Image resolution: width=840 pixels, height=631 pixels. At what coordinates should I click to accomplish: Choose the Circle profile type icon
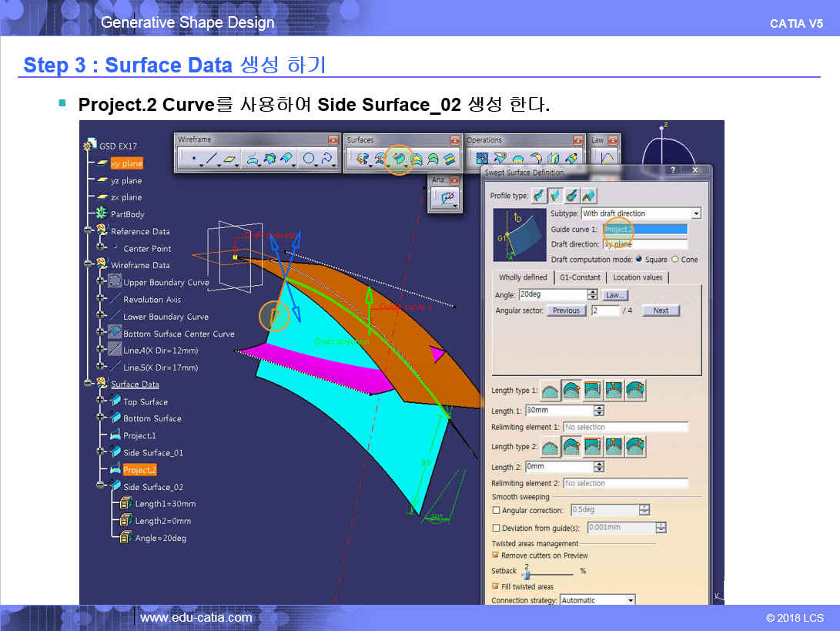[x=572, y=196]
